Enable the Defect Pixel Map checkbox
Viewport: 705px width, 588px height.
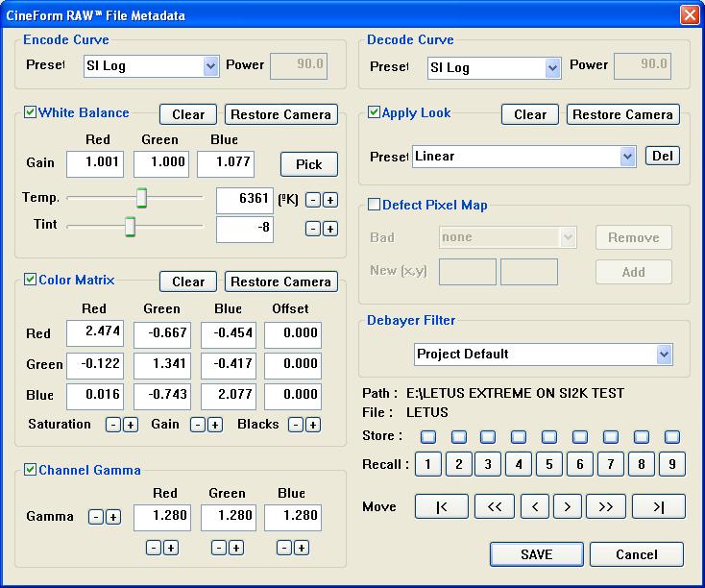pos(375,205)
